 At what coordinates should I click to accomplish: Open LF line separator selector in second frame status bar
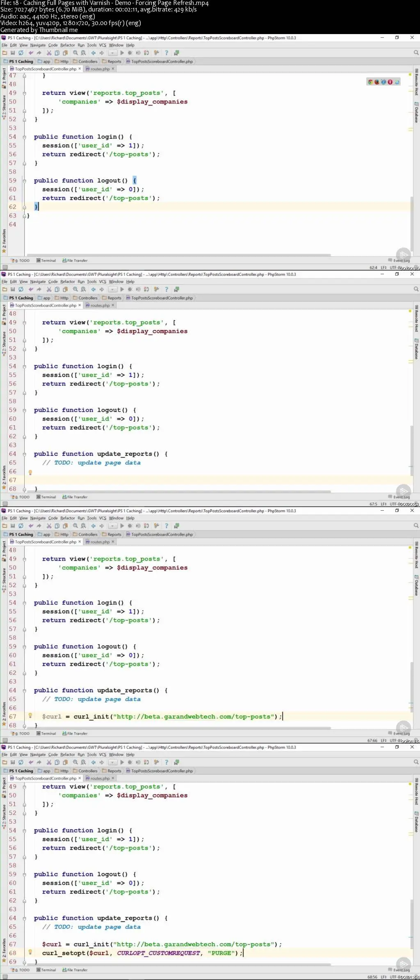383,504
